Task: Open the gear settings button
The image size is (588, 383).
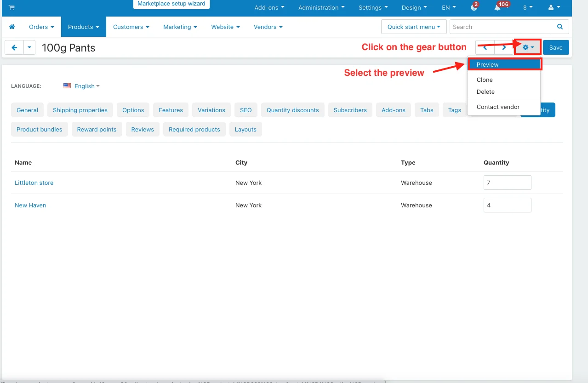Action: (528, 47)
